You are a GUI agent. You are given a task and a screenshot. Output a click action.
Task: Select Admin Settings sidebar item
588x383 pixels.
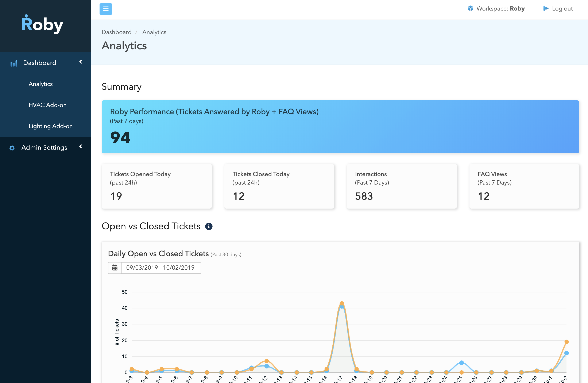click(46, 147)
